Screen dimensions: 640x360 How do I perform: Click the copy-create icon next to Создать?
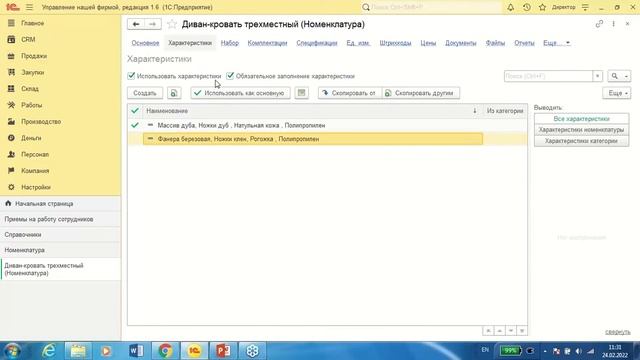174,93
